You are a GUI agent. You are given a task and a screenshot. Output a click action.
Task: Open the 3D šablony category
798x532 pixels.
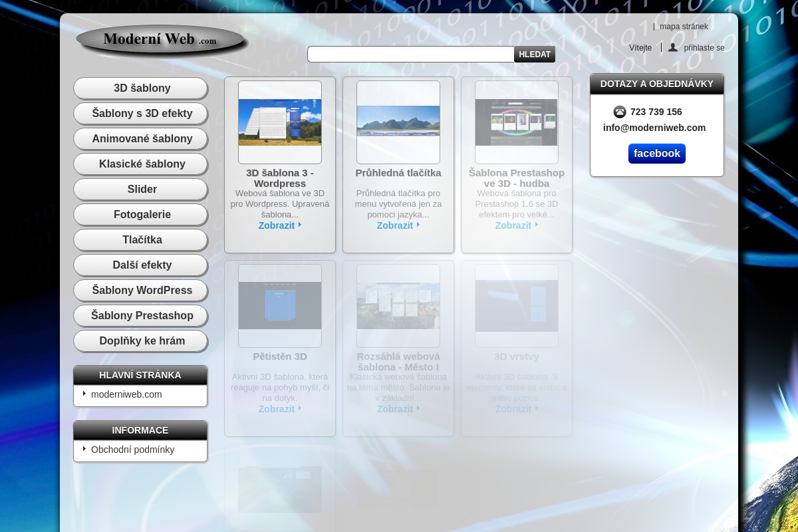[141, 88]
